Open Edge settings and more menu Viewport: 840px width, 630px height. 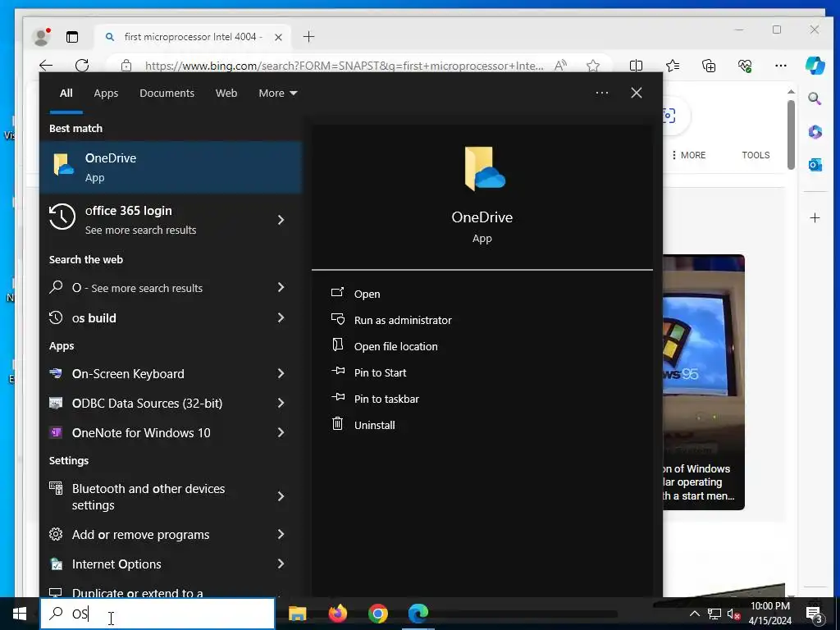(781, 66)
